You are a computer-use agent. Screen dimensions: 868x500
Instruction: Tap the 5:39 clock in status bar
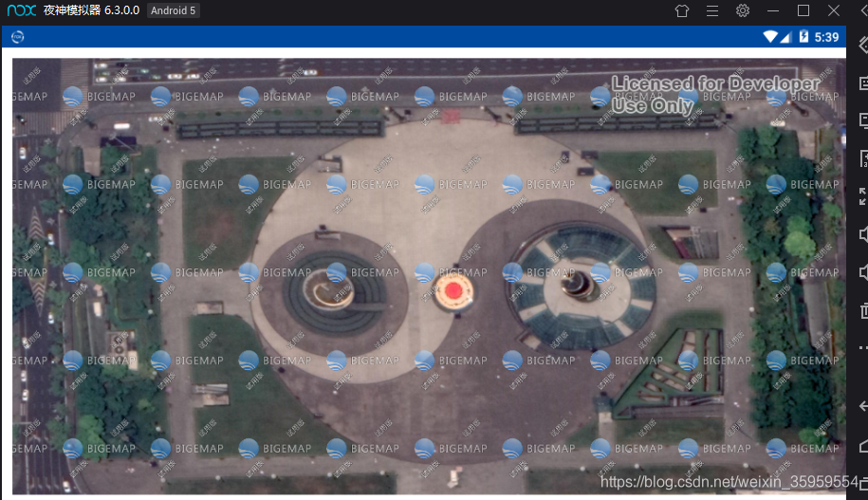click(826, 37)
